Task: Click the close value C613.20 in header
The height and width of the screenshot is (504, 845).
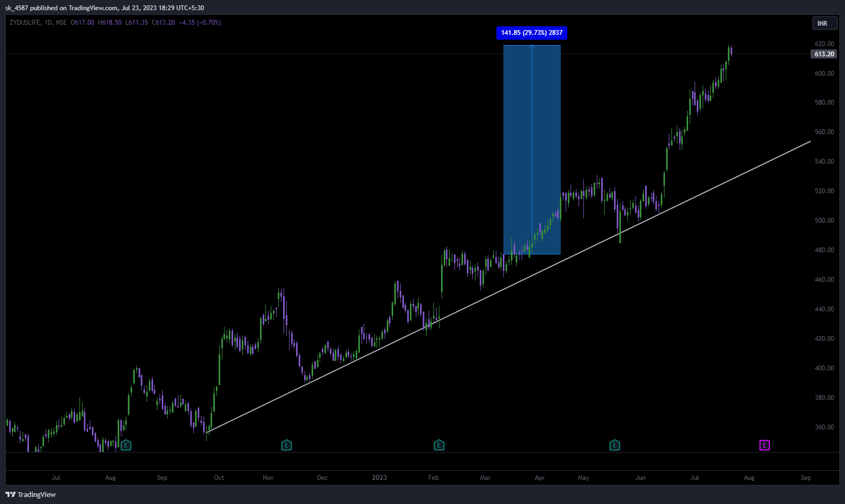Action: [x=163, y=23]
